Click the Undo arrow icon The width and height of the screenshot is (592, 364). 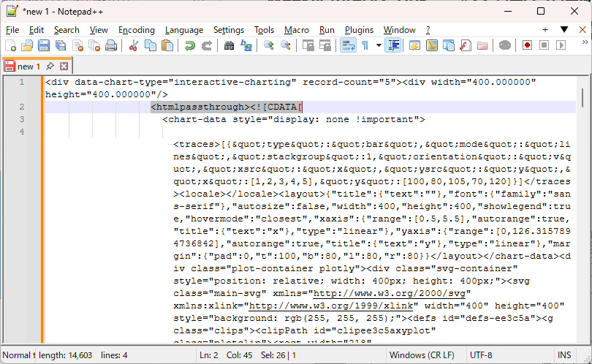pyautogui.click(x=190, y=45)
